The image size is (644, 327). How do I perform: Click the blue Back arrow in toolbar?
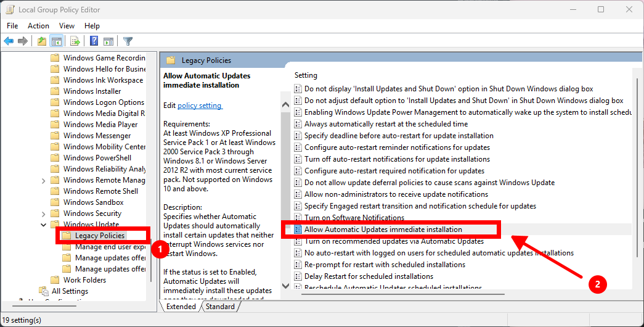point(9,41)
